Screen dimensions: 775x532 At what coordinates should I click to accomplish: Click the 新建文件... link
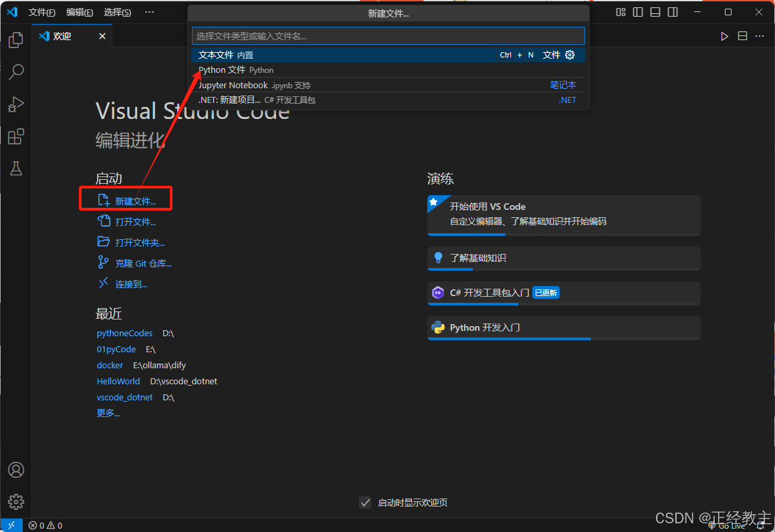136,201
